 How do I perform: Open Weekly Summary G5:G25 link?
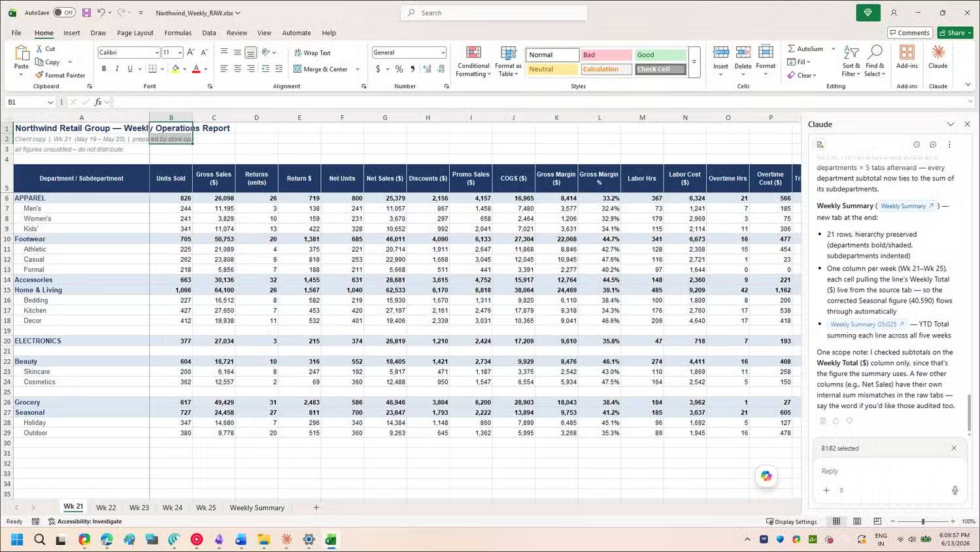(x=867, y=324)
